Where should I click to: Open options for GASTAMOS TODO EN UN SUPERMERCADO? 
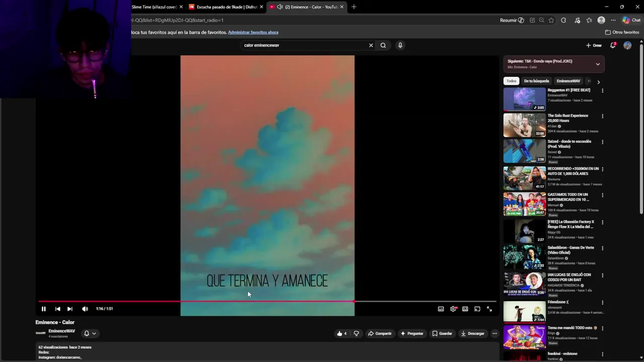[602, 196]
